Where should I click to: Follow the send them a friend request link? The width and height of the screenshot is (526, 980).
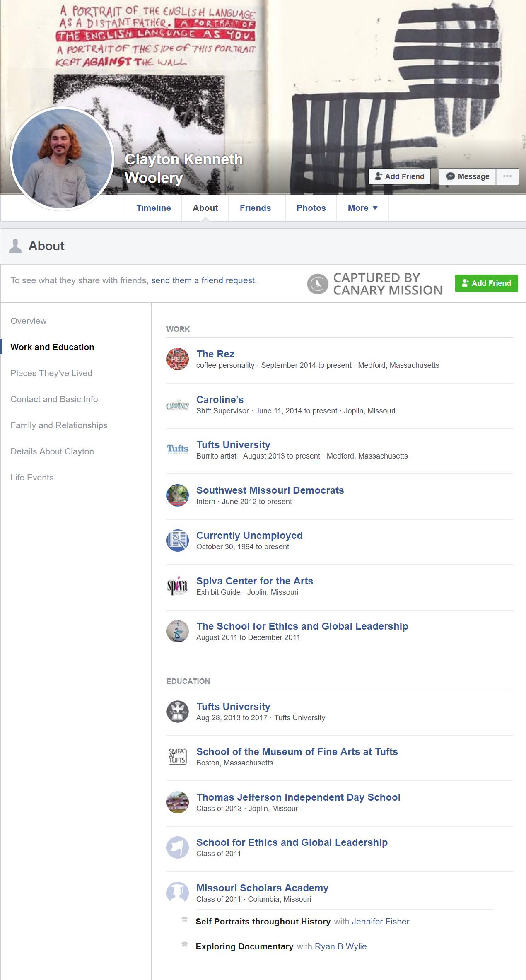pos(204,280)
